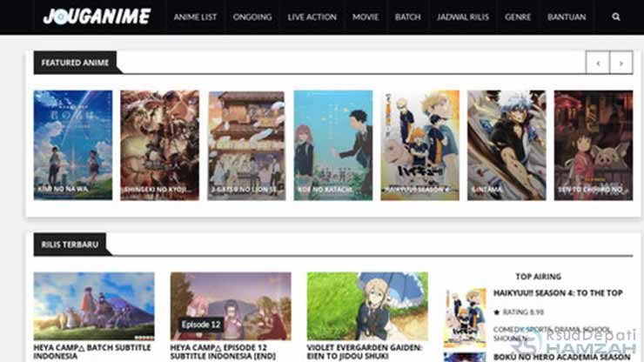Viewport: 644px width, 362px height.
Task: Open Haikyuu!! Season 4: To The Top link
Action: [x=558, y=293]
